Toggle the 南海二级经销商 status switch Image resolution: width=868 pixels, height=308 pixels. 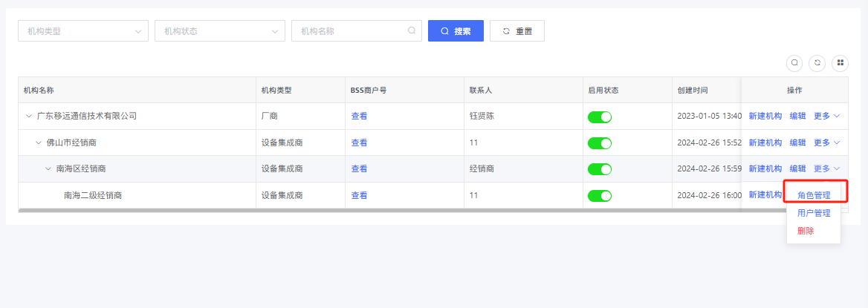click(599, 196)
